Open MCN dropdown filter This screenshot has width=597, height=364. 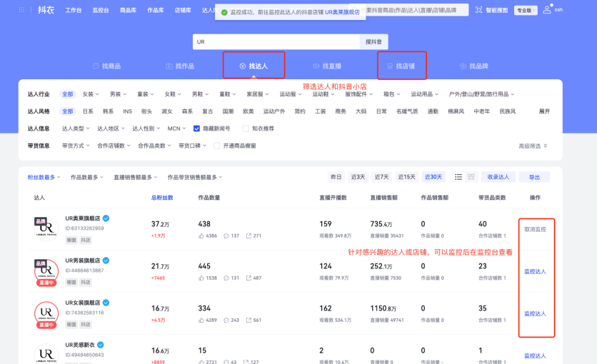(176, 128)
